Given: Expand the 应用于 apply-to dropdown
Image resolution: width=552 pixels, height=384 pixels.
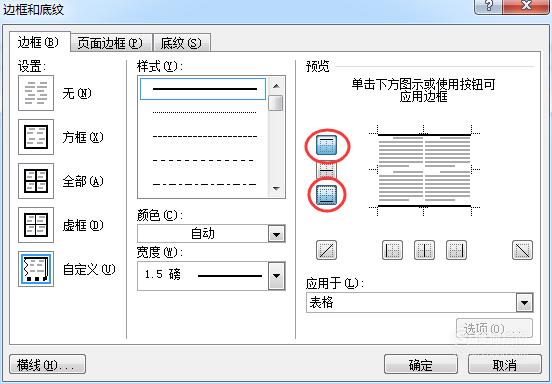Looking at the screenshot, I should (x=525, y=302).
